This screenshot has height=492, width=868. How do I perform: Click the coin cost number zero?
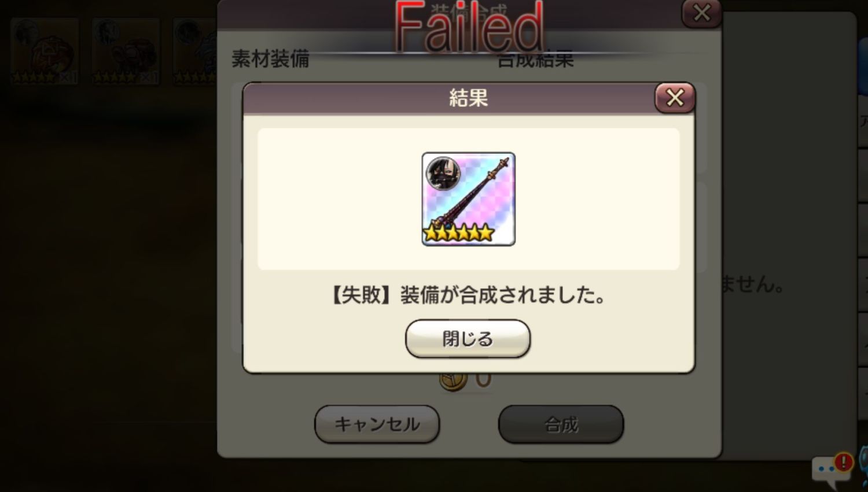point(483,380)
